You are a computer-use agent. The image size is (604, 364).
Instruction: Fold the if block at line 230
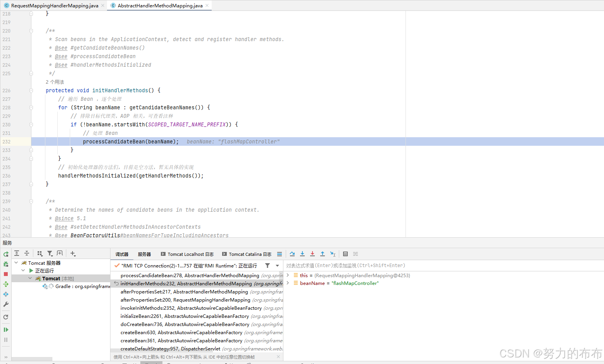[31, 124]
